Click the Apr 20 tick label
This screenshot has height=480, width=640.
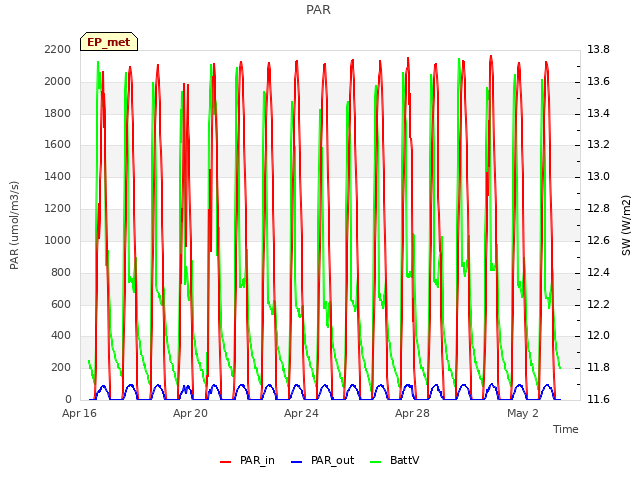[x=190, y=413]
